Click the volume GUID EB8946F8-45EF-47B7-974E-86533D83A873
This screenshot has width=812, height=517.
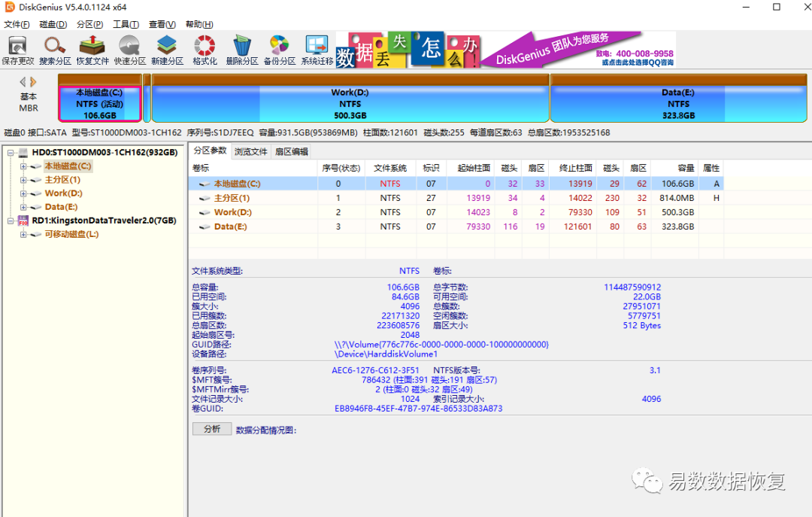(419, 409)
